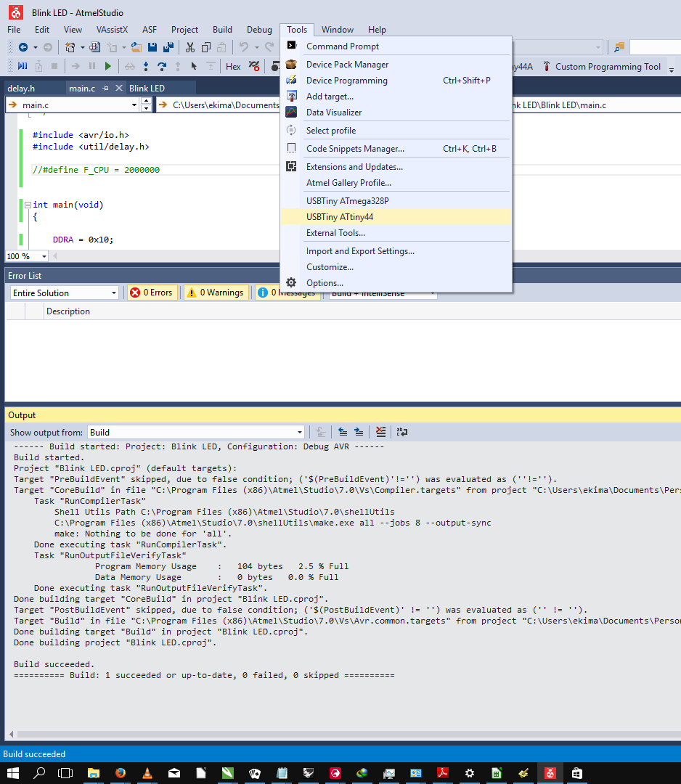The width and height of the screenshot is (681, 784).
Task: Expand the Undo history dropdown arrow
Action: [256, 47]
